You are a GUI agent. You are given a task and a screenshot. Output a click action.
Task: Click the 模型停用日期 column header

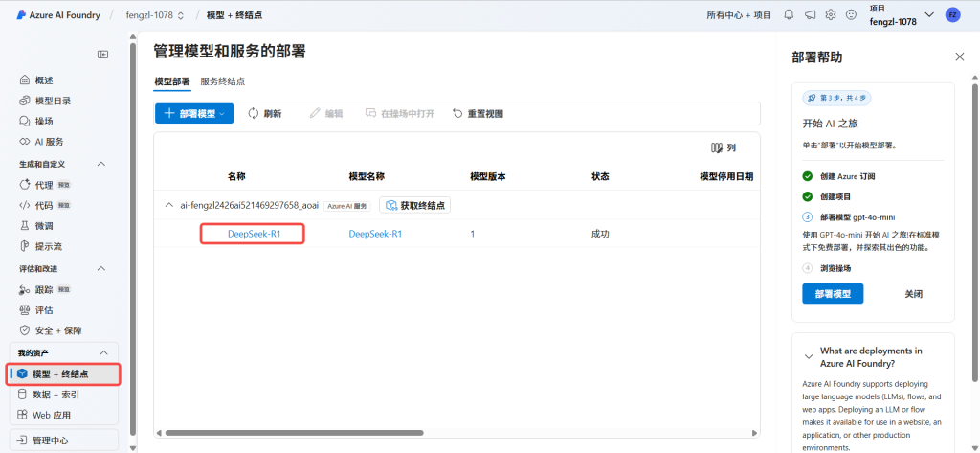[x=726, y=176]
